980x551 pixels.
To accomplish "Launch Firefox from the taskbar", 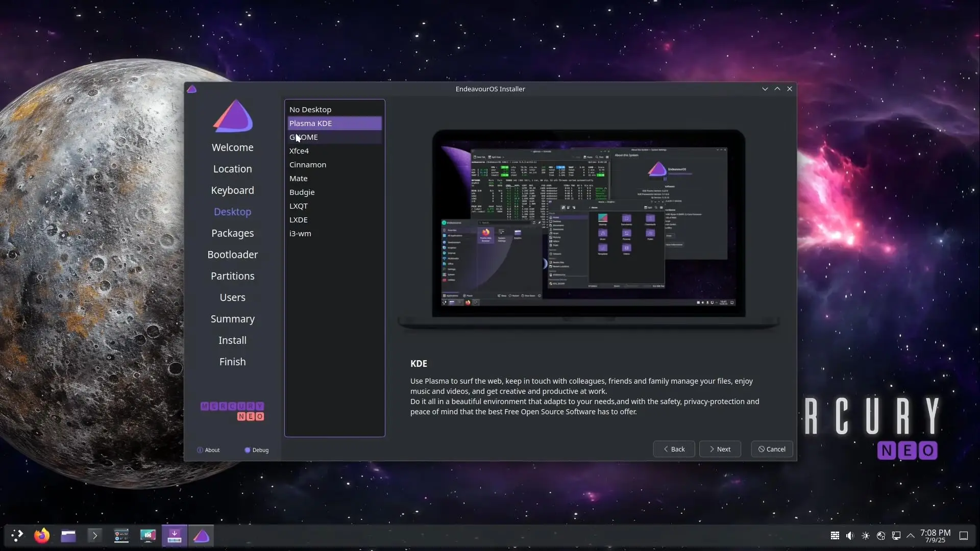I will [42, 536].
